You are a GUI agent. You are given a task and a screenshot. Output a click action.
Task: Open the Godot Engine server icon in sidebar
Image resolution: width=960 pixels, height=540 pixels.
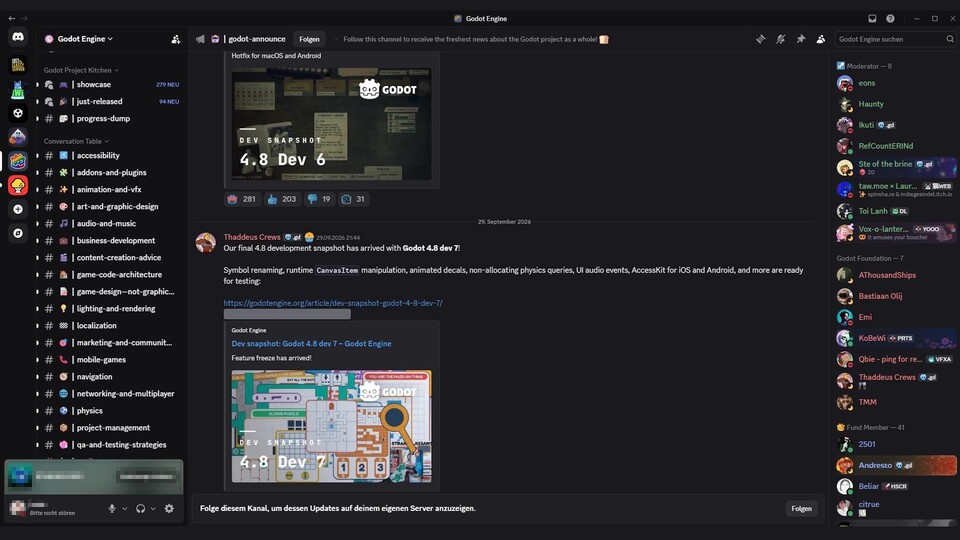tap(18, 162)
